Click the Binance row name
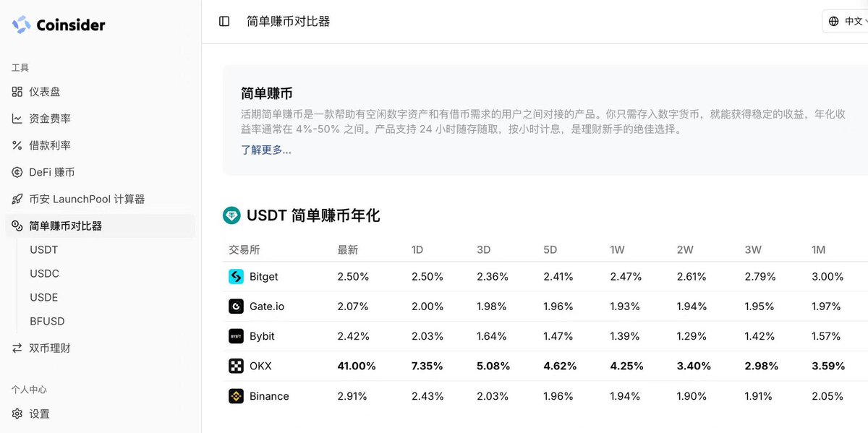Screen dimensions: 868x433 pos(269,396)
